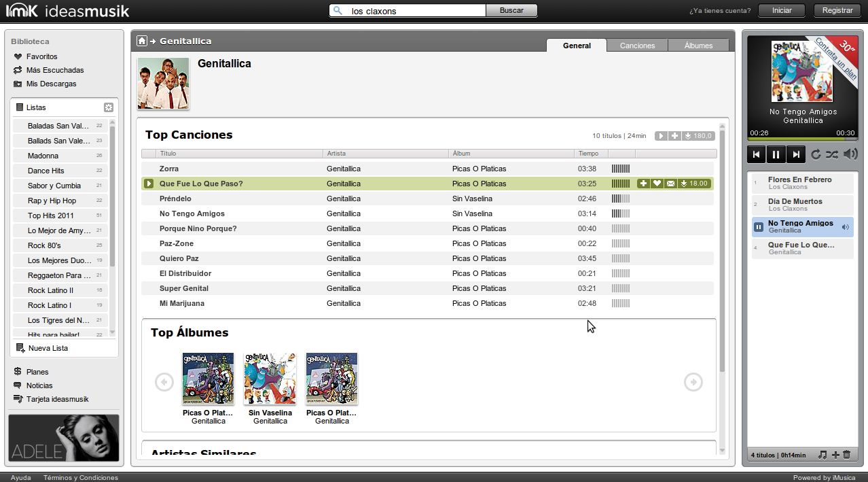
Task: Open the Listas settings gear
Action: point(109,107)
